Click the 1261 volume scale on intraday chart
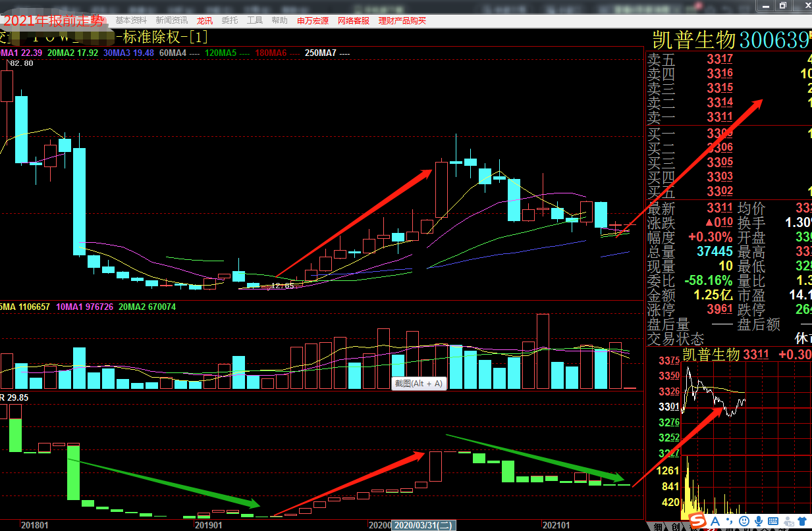Image resolution: width=812 pixels, height=531 pixels. (x=668, y=470)
